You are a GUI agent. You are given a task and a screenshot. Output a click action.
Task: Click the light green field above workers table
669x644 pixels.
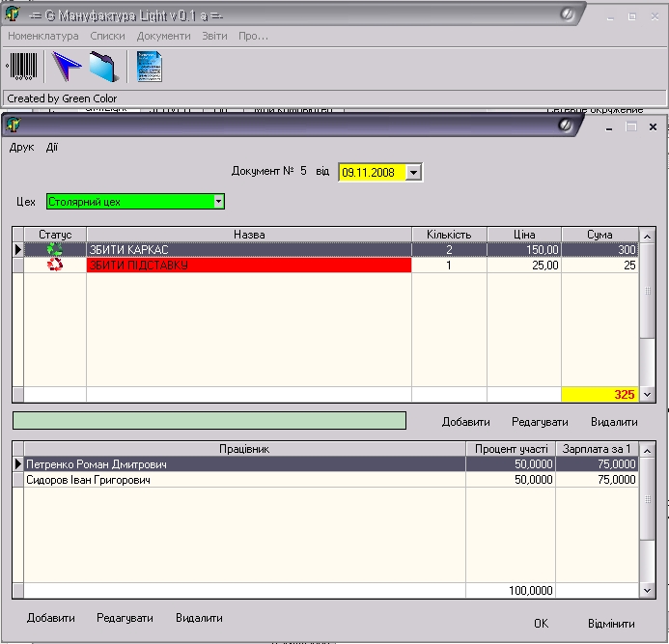(209, 420)
